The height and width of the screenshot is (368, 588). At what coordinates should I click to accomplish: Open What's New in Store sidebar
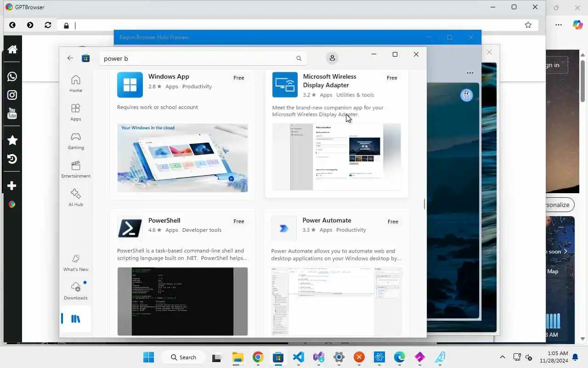76,263
